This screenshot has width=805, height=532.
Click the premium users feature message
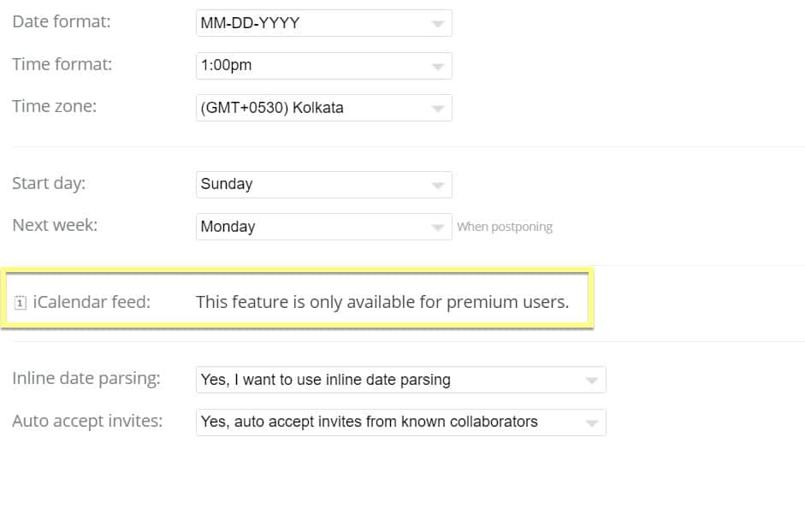[x=382, y=303]
